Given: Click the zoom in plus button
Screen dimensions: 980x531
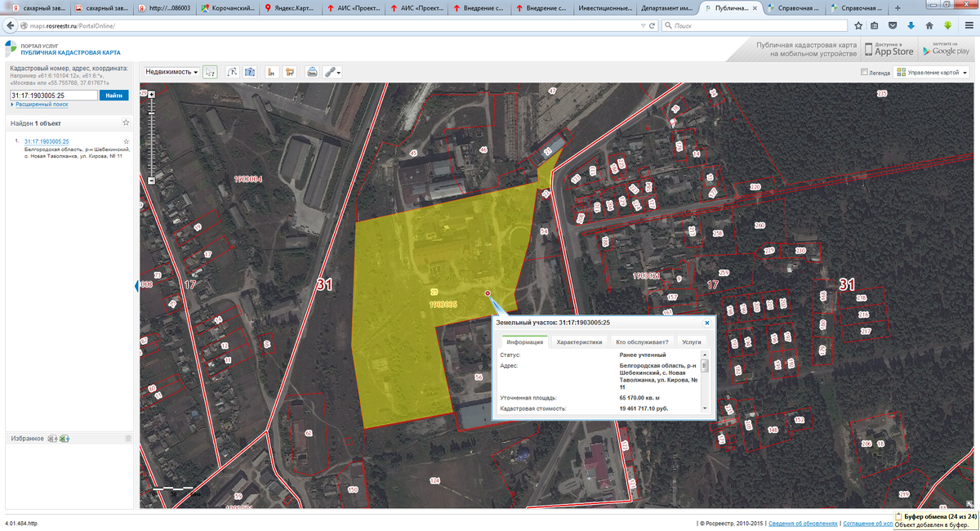Looking at the screenshot, I should (x=151, y=95).
